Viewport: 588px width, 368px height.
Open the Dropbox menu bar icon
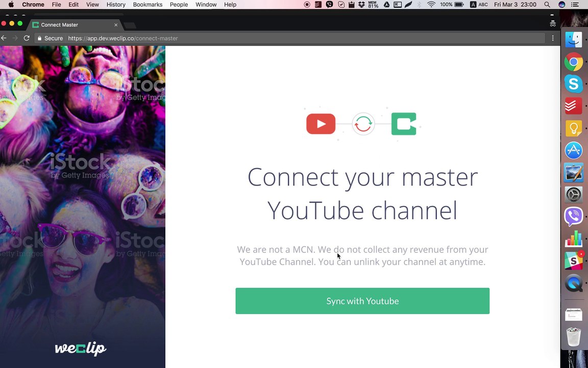coord(361,5)
